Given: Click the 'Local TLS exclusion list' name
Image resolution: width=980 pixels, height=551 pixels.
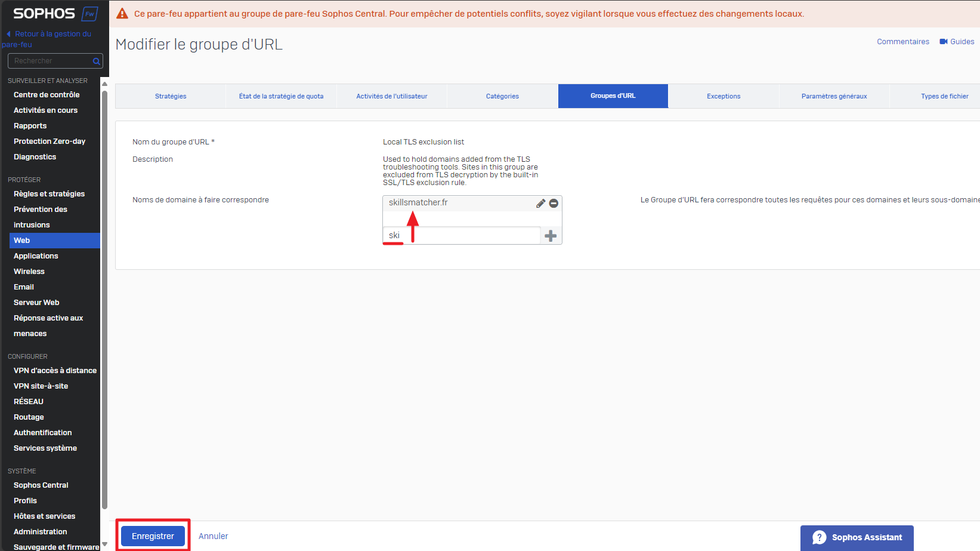Looking at the screenshot, I should (423, 142).
